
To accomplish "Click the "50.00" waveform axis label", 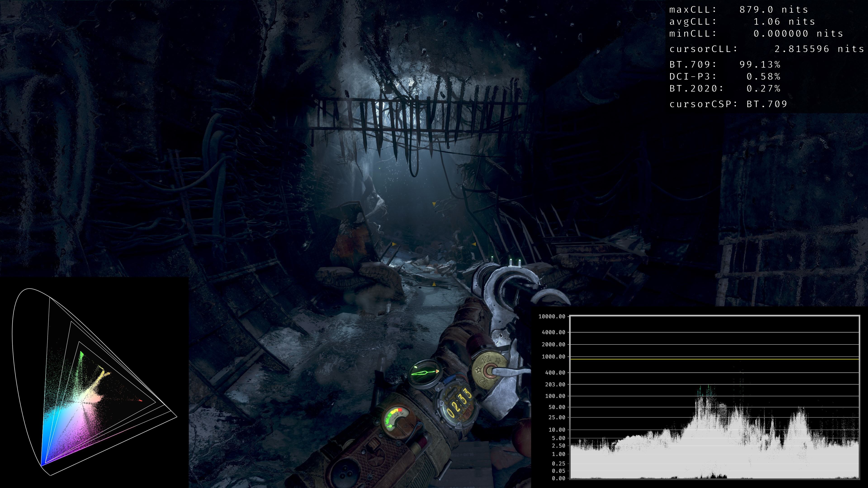I will point(557,407).
